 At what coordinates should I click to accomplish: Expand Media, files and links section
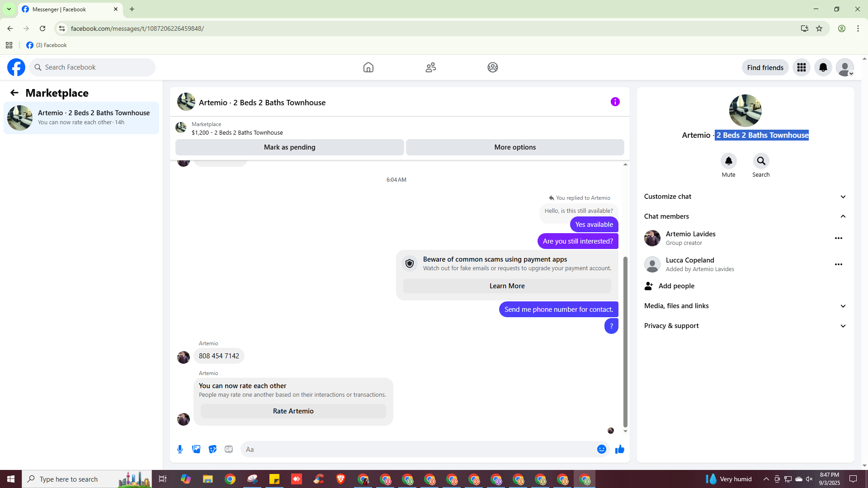tap(745, 306)
